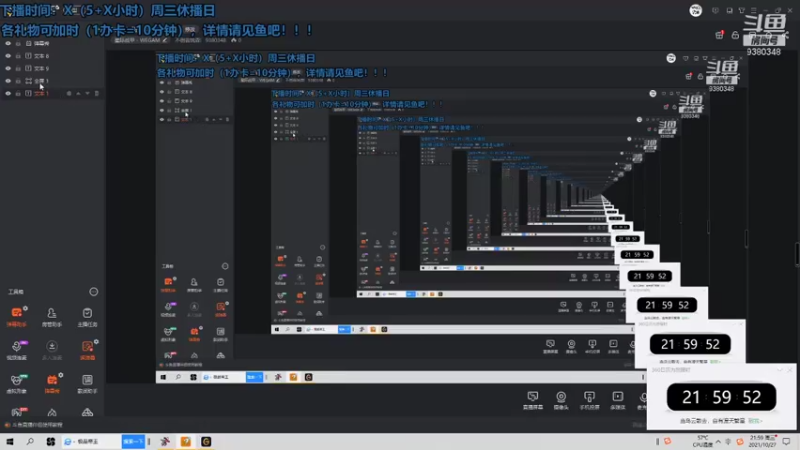Screen dimensions: 800x450
Task: Open the Windows Start menu
Action: click(x=9, y=442)
